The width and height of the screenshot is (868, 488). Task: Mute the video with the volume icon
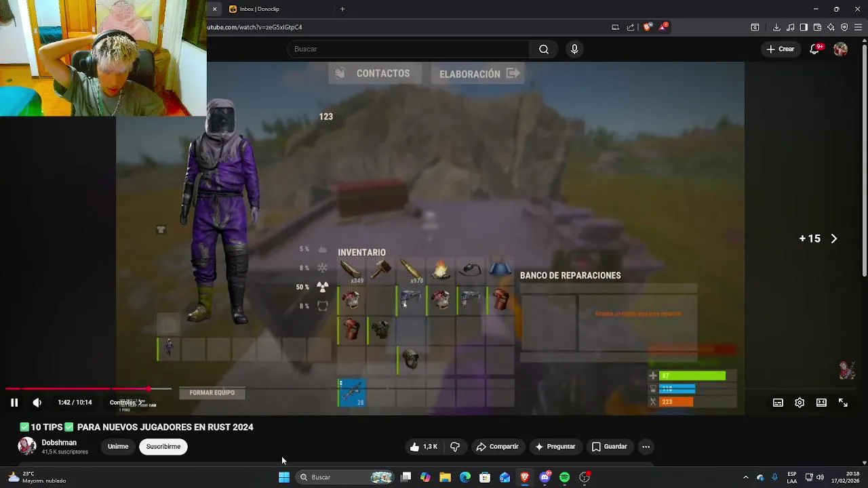click(x=37, y=403)
